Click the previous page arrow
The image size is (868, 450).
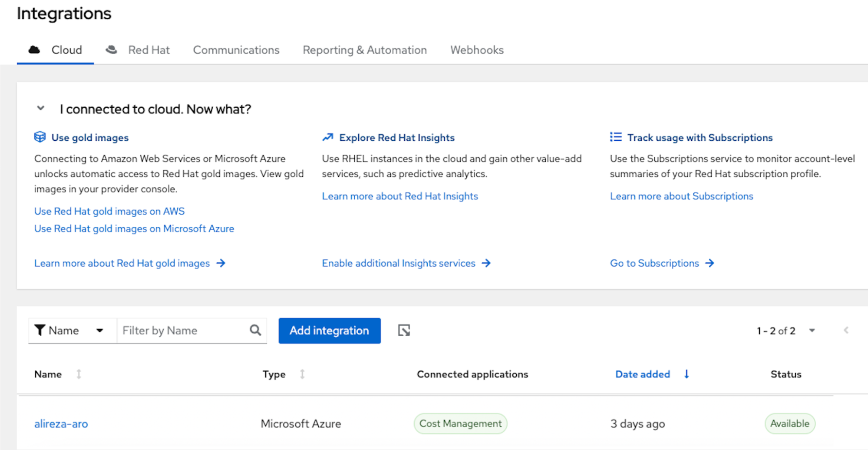(846, 331)
